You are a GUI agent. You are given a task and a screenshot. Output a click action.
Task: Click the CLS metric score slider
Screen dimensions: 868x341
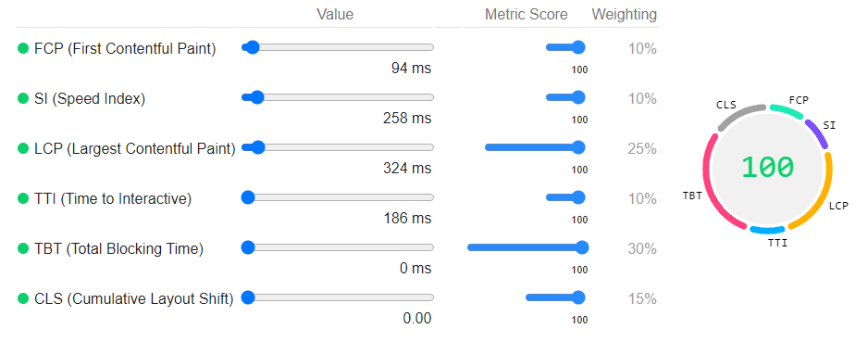555,297
